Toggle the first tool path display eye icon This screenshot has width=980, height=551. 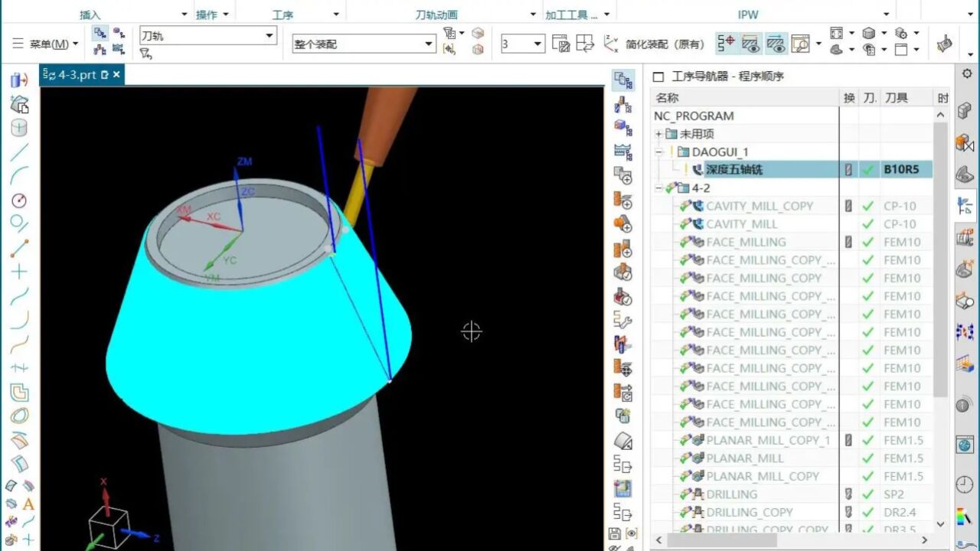coord(750,44)
